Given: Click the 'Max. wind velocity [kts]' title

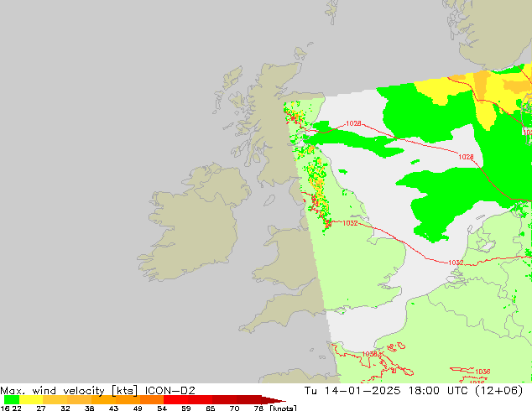Looking at the screenshot, I should (x=69, y=391).
